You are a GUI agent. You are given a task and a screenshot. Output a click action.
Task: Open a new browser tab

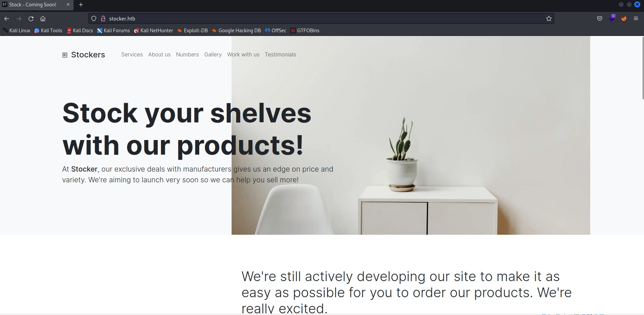[x=81, y=5]
